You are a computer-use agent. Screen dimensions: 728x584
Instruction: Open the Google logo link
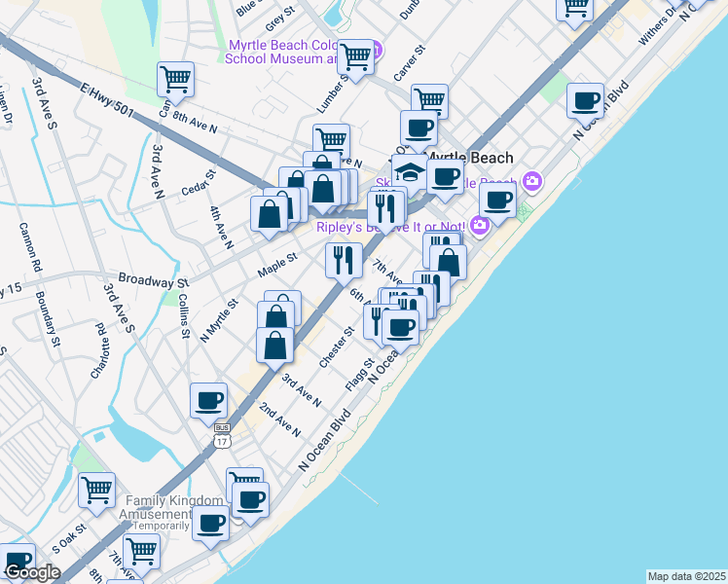point(32,572)
